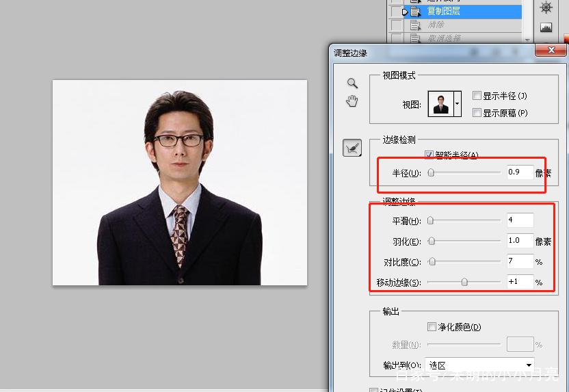
Task: Open the histogram panel icon
Action: tap(546, 28)
